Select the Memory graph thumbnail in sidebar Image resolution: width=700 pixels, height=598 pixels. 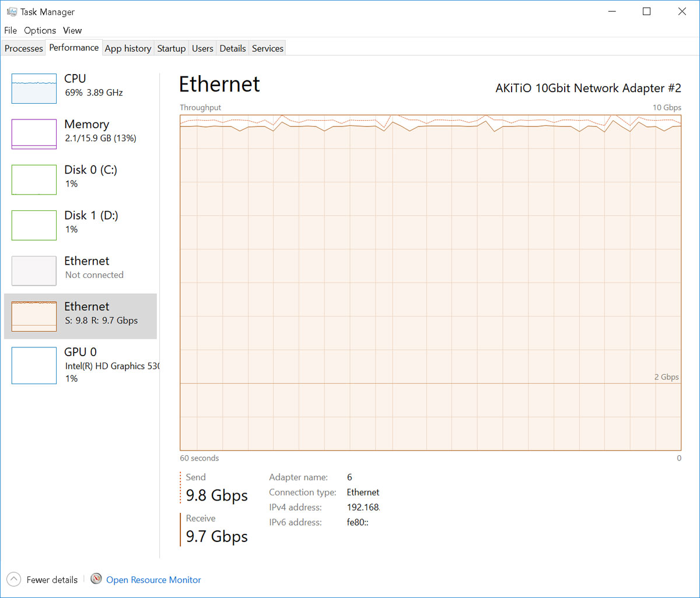(x=34, y=134)
